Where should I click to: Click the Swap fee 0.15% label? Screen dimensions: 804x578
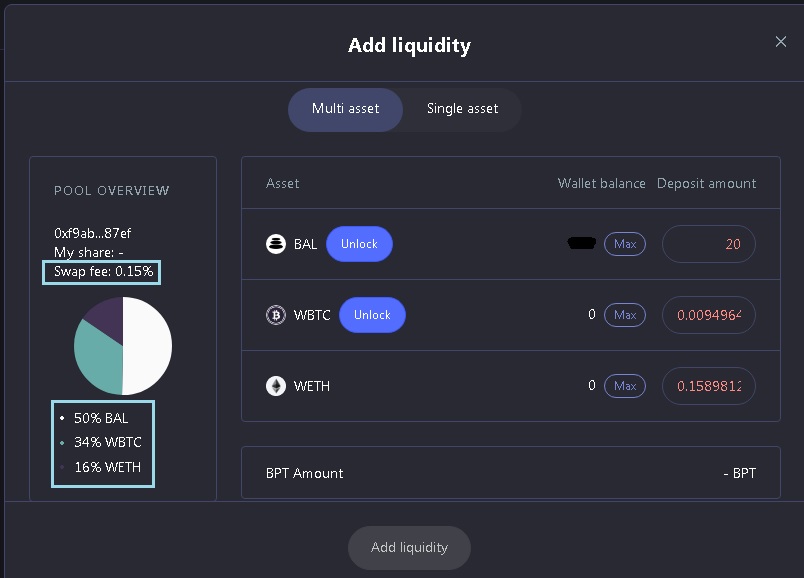[x=101, y=271]
